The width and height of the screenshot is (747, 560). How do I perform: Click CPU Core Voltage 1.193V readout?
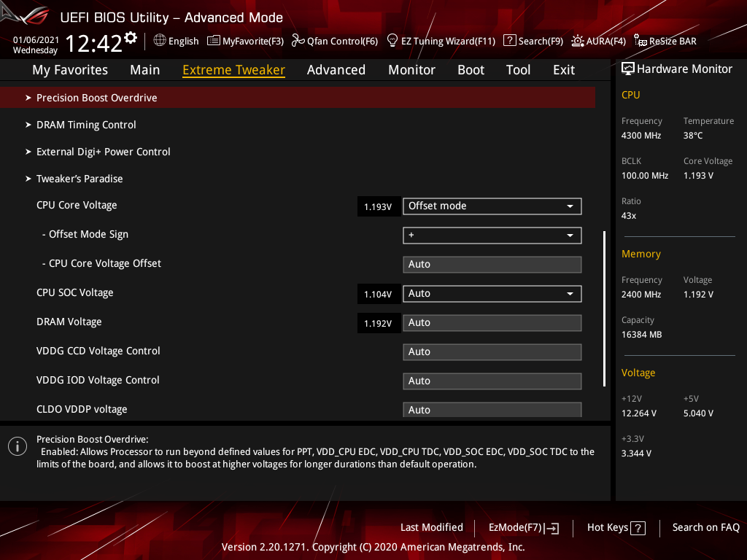(x=379, y=206)
